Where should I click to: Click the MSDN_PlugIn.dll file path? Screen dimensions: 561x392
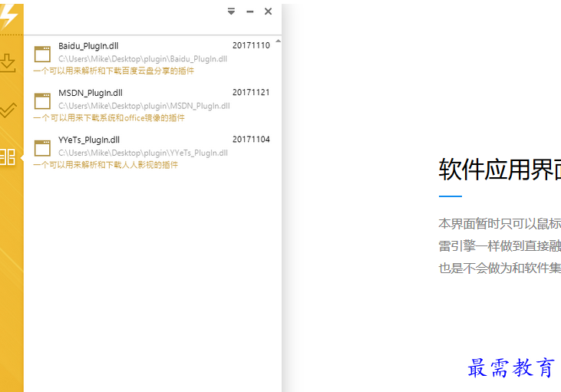point(144,106)
